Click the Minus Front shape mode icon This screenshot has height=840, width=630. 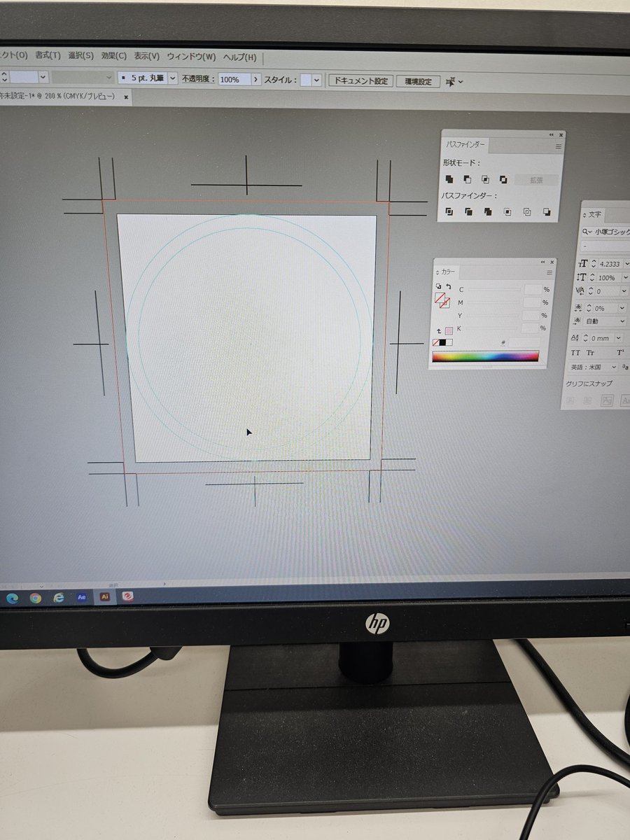click(468, 180)
